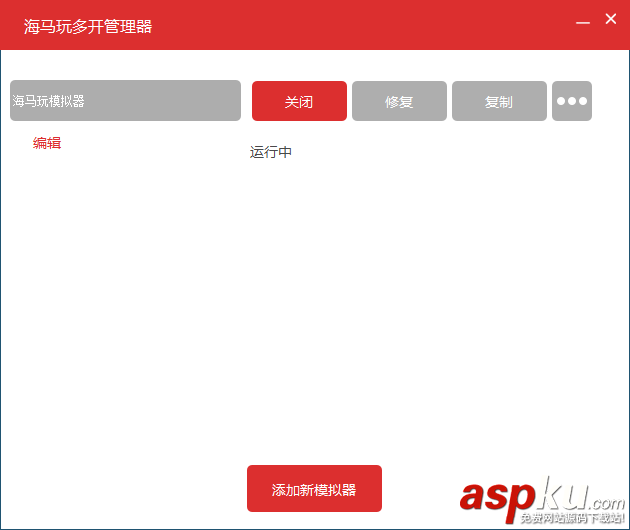Click the 复制 copy button
630x530 pixels.
click(499, 101)
